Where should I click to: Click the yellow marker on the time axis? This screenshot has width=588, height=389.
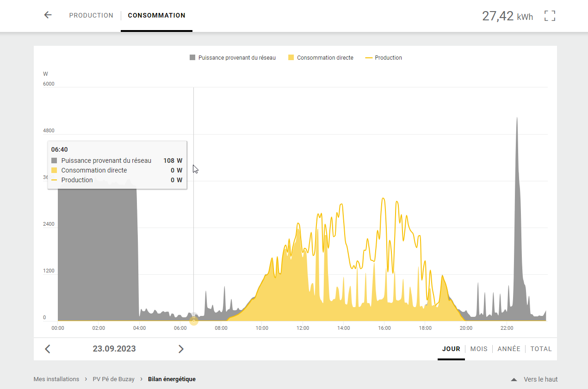click(194, 320)
